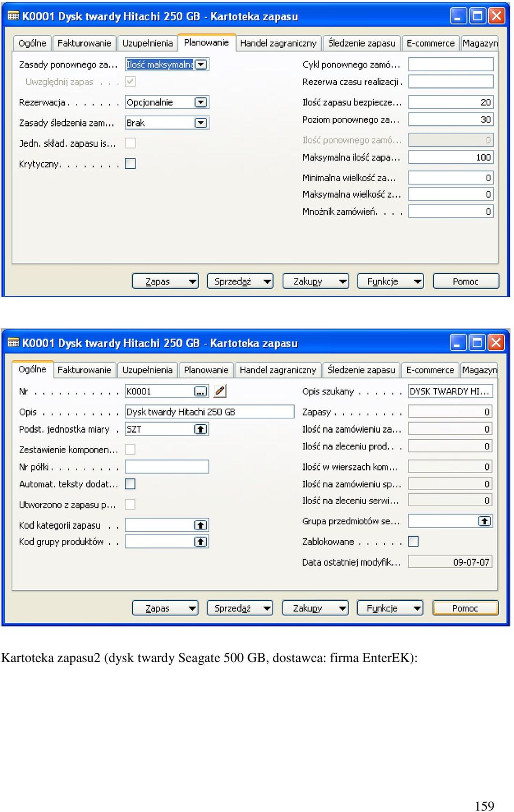
Task: Click the edit pencil icon beside Nr field
Action: tap(220, 391)
